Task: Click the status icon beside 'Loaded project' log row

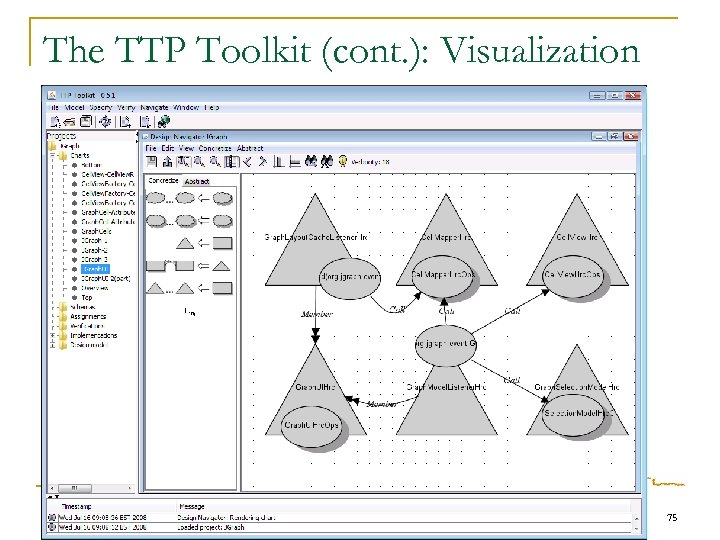Action: coord(52,527)
